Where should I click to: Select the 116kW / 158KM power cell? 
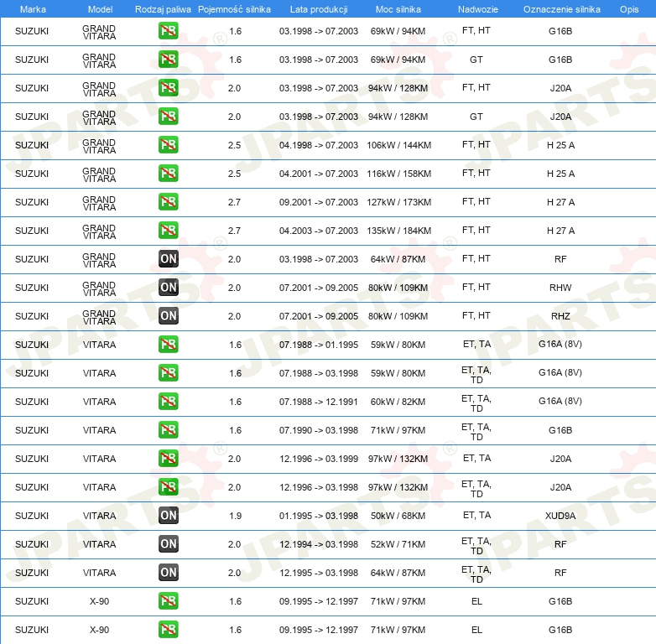[x=398, y=174]
